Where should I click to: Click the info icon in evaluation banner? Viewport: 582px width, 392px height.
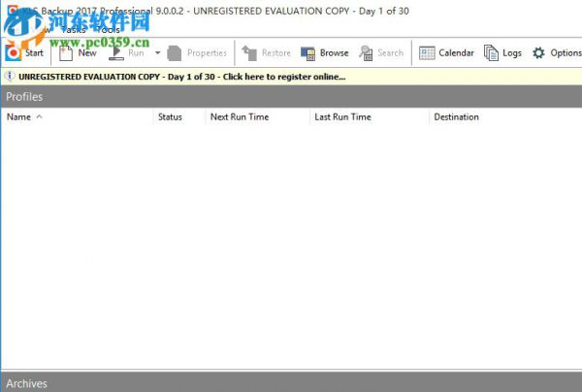10,77
